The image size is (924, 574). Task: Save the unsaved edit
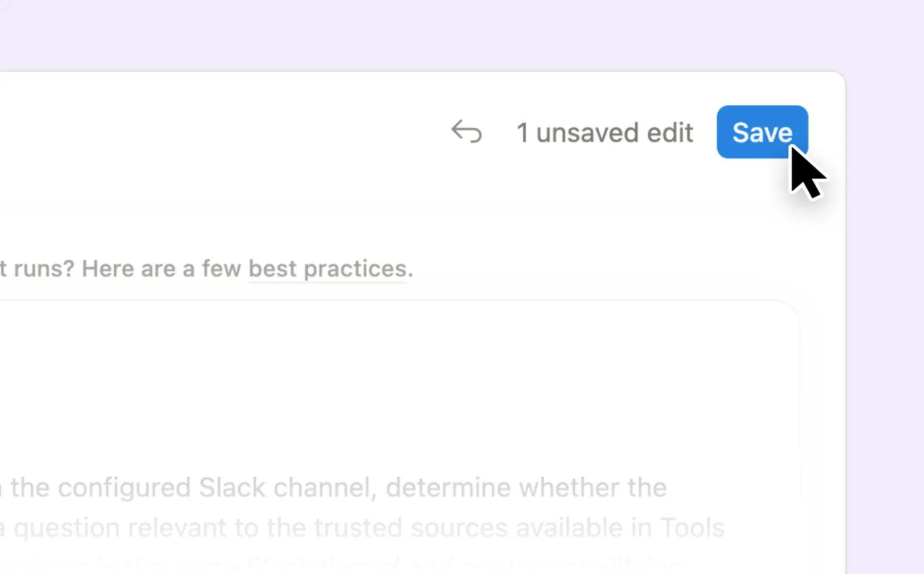[x=762, y=132]
